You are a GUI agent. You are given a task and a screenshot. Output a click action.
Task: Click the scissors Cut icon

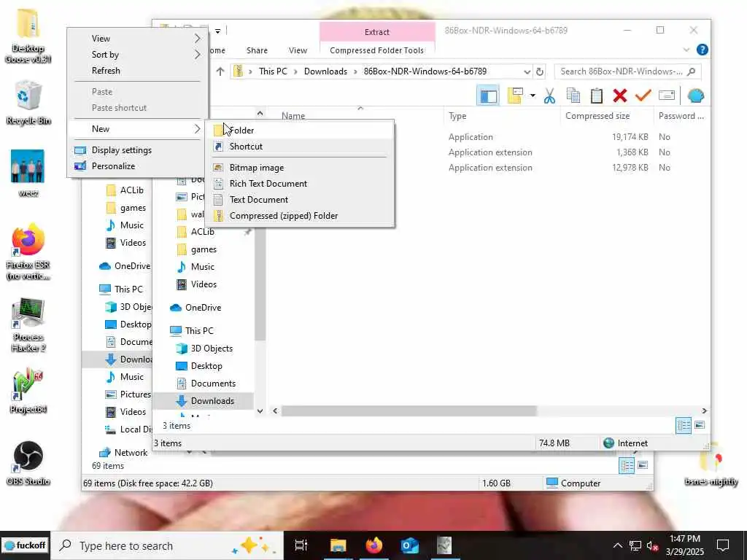click(x=549, y=96)
